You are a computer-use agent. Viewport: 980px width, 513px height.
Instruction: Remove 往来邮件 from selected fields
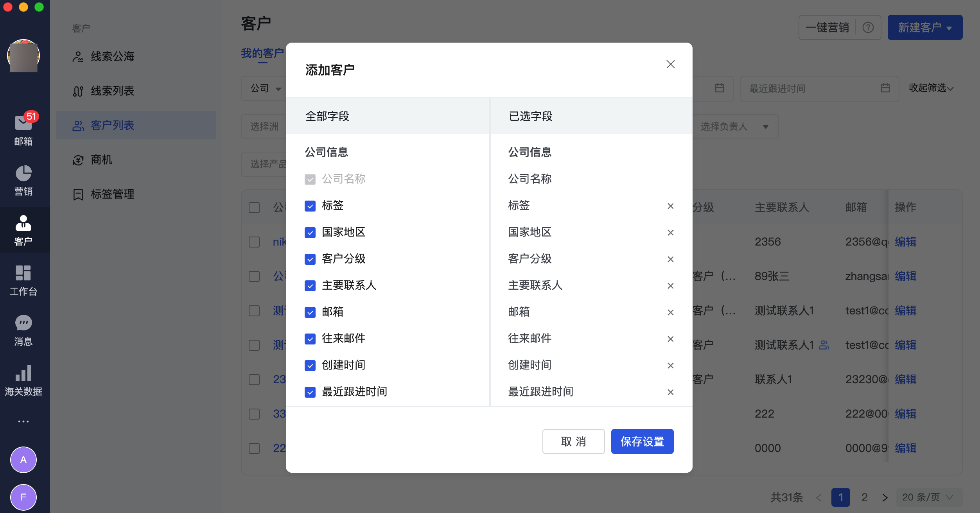671,339
